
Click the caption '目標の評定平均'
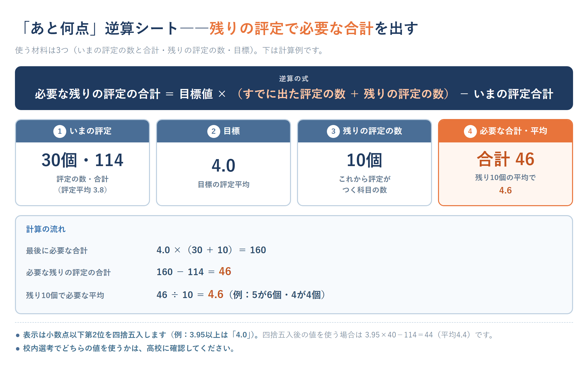(223, 185)
